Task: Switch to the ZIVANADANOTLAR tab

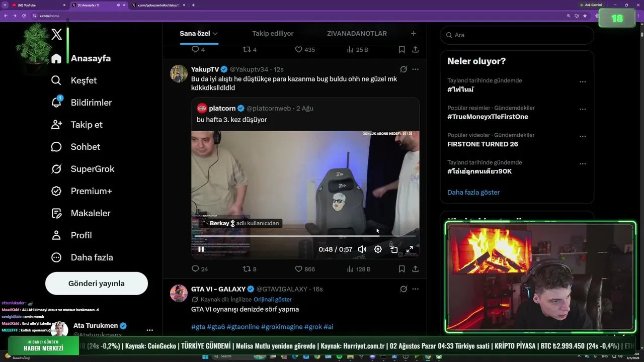Action: pyautogui.click(x=357, y=34)
